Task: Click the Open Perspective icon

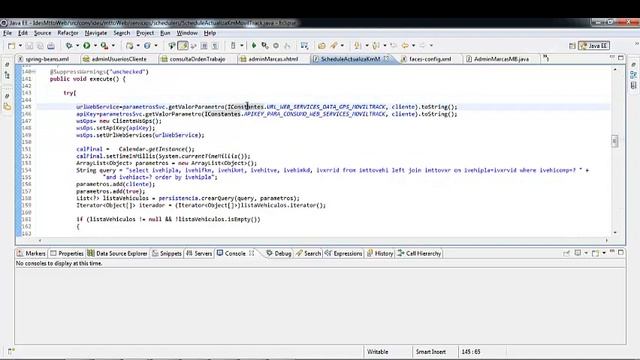Action: pyautogui.click(x=572, y=46)
